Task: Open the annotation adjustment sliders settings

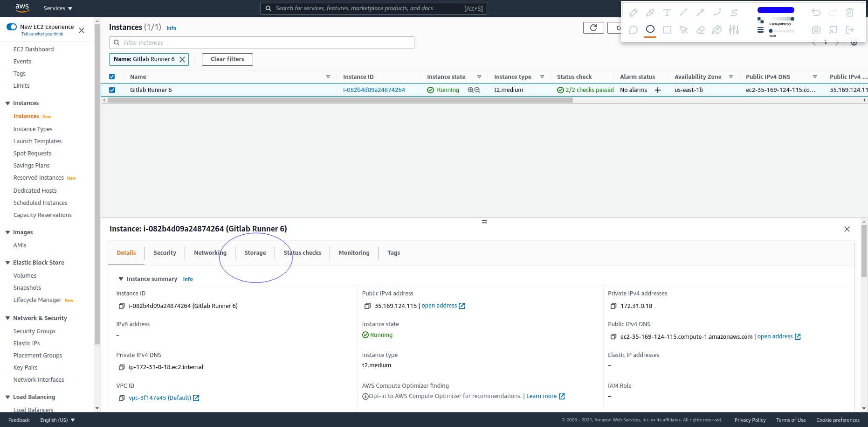Action: click(734, 30)
